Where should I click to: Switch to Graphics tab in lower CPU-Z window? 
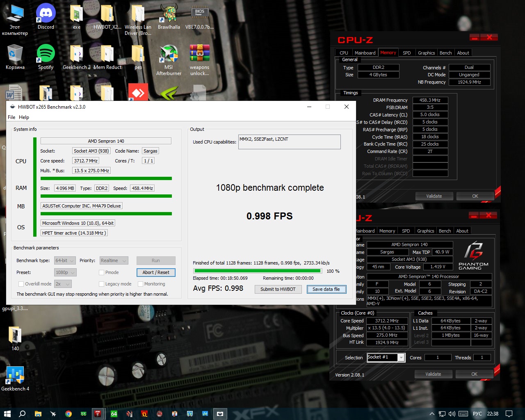coord(425,231)
